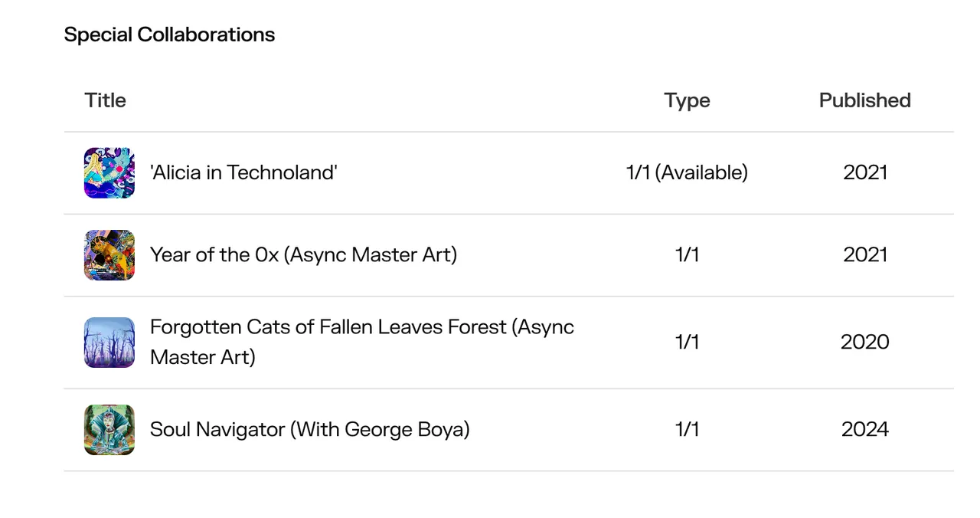This screenshot has height=518, width=980.
Task: Open Forgotten Cats of Fallen Leaves Forest title
Action: [x=362, y=342]
